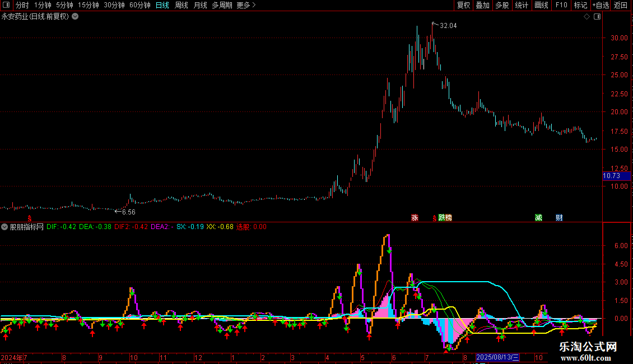This screenshot has width=633, height=364.
Task: Click the 2025/08/13/三 date marker
Action: (x=497, y=357)
